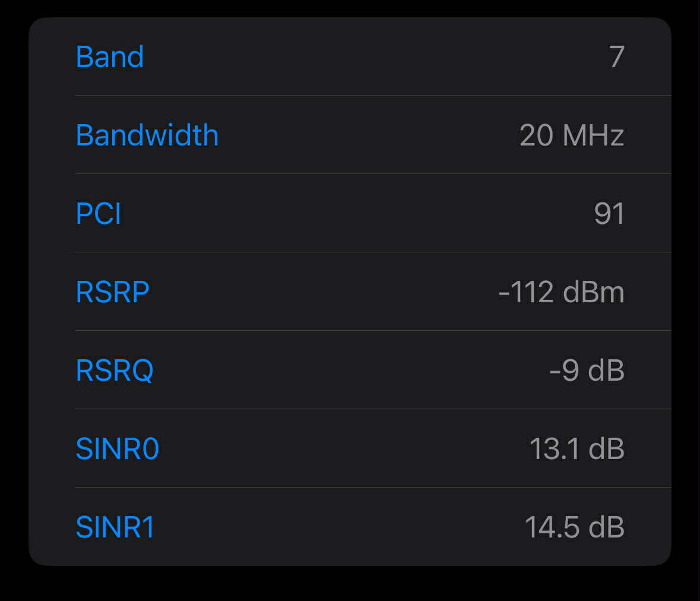
Task: Click the 14.5 dB SINR1 reading
Action: click(574, 527)
